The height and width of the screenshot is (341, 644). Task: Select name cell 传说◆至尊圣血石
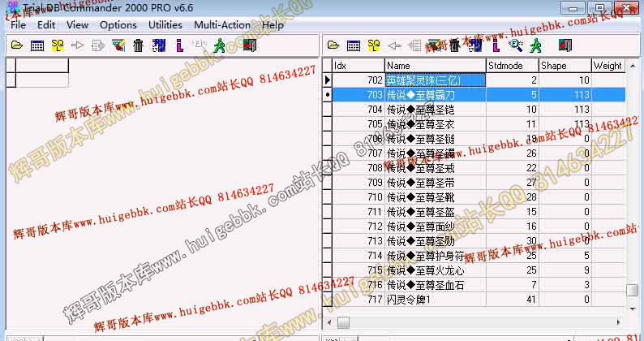[x=436, y=285]
